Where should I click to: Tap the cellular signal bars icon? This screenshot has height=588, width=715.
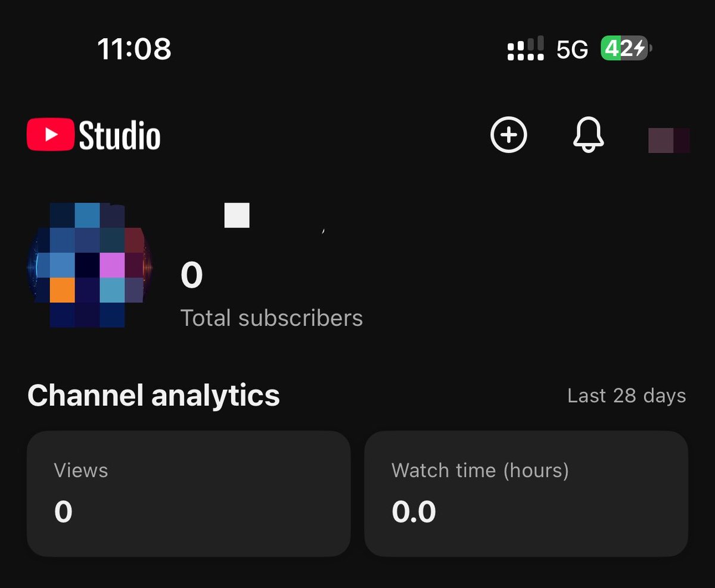coord(526,48)
